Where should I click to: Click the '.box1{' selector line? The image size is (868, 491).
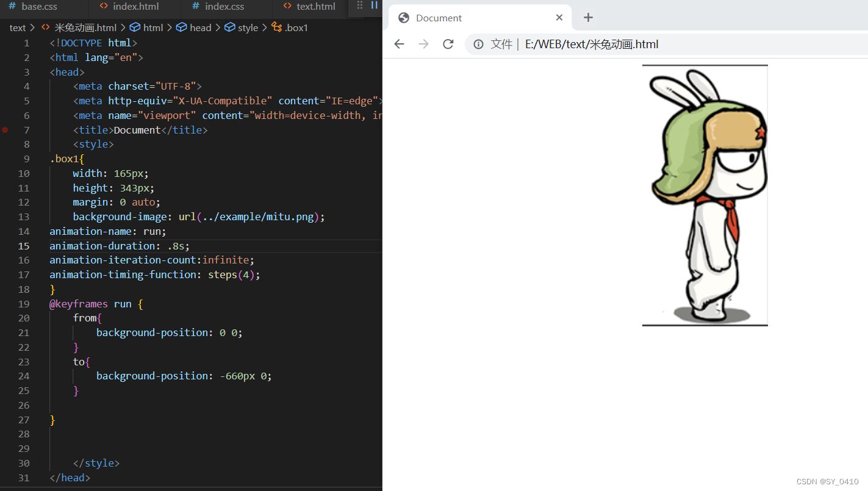pos(67,159)
